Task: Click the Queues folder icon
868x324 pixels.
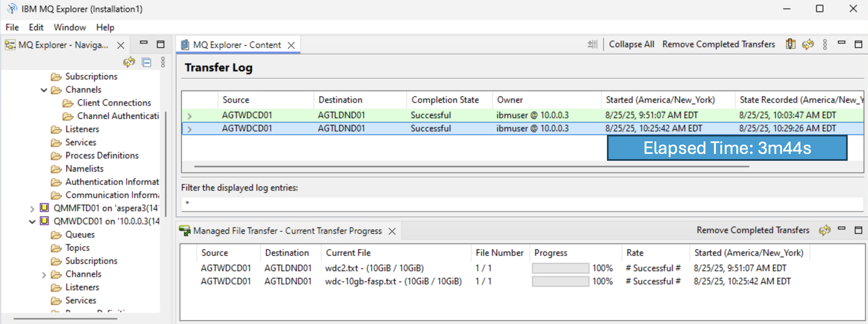Action: tap(56, 235)
